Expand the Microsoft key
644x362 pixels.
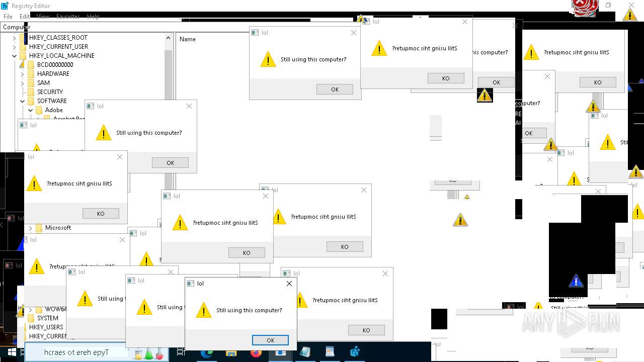(31, 228)
